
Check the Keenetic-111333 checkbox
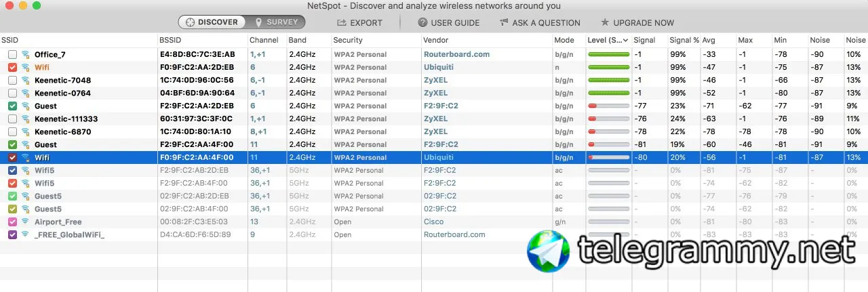[x=12, y=119]
